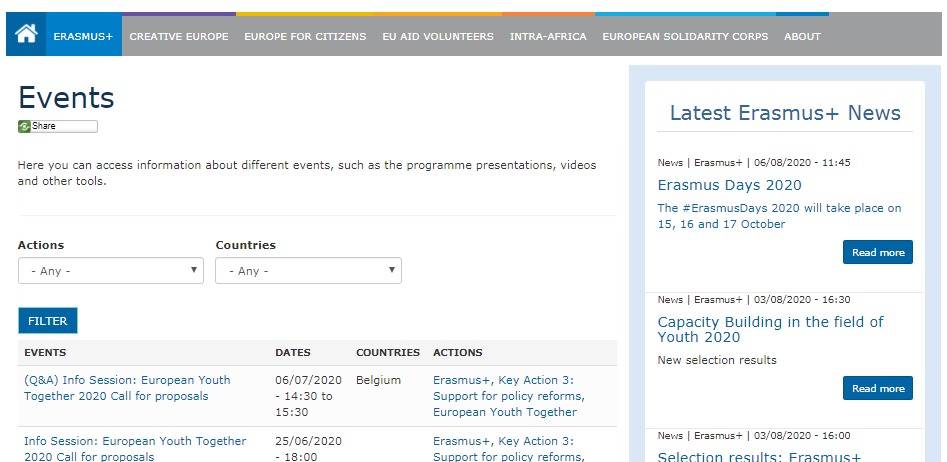Image resolution: width=947 pixels, height=462 pixels.
Task: Open EU Aid Volunteers section
Action: pyautogui.click(x=438, y=36)
